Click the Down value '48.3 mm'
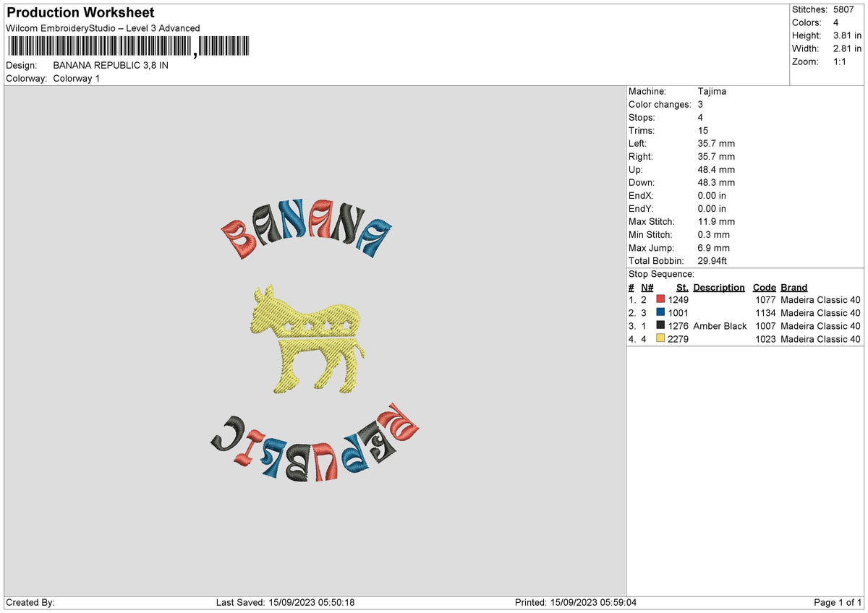The image size is (868, 613). pos(716,182)
